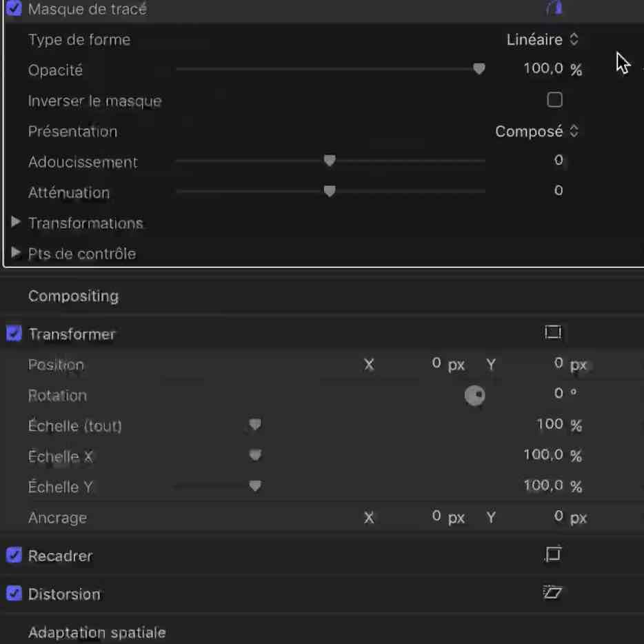Image resolution: width=644 pixels, height=644 pixels.
Task: Click the Rotation dial knob
Action: (x=475, y=396)
